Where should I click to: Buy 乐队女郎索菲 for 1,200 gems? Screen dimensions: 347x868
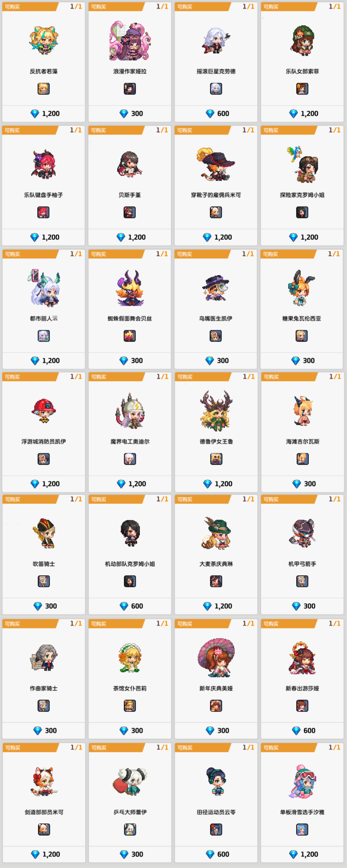pyautogui.click(x=302, y=114)
